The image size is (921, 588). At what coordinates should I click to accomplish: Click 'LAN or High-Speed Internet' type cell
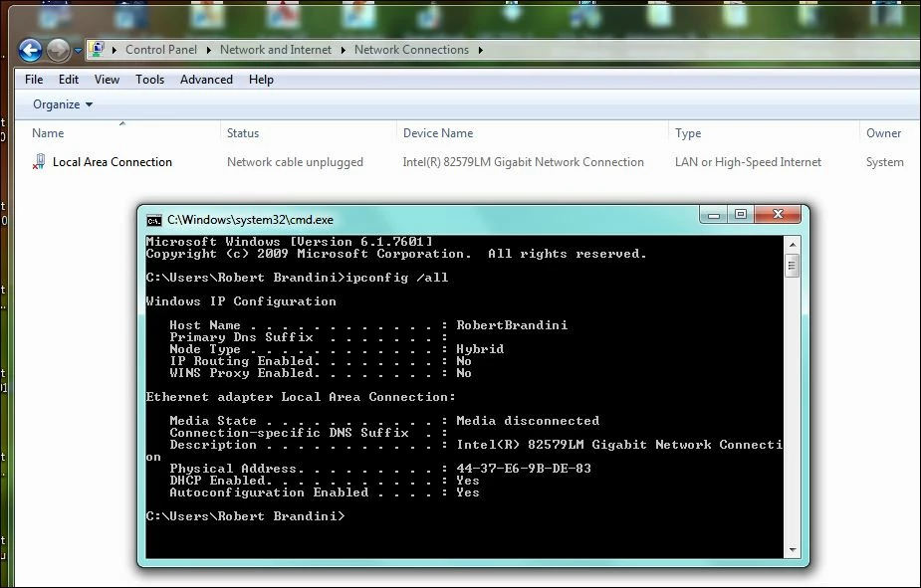point(748,162)
